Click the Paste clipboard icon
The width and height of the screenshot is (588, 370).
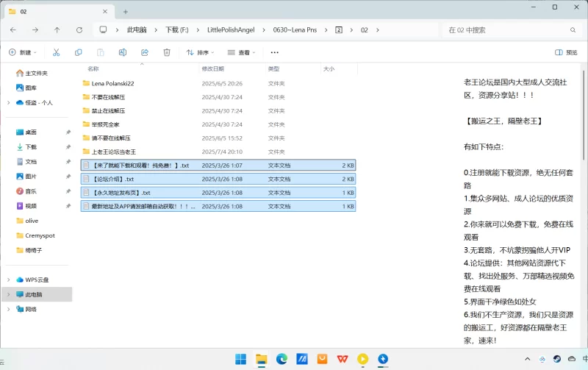(101, 52)
